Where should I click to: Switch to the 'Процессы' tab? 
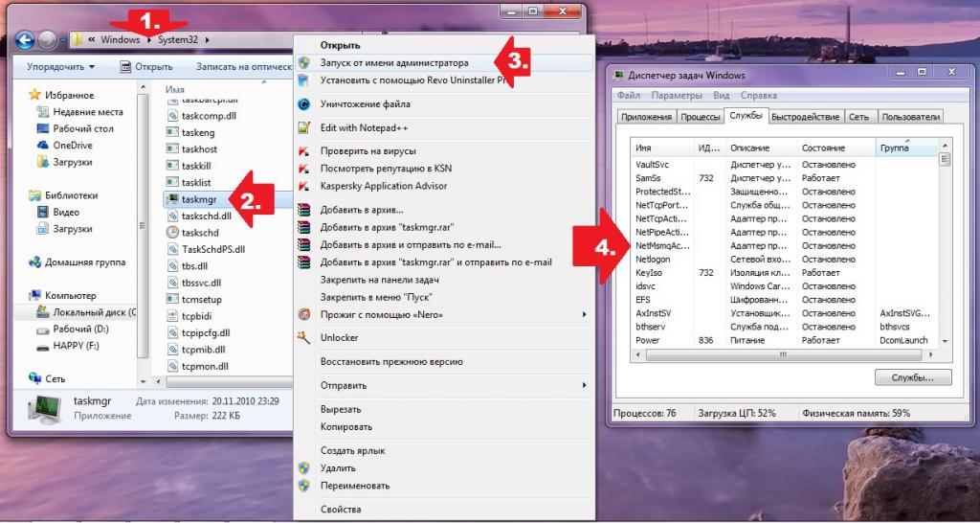click(x=701, y=117)
